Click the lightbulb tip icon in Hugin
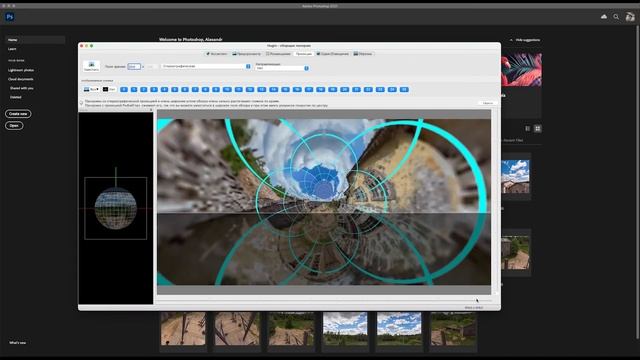 pyautogui.click(x=81, y=103)
